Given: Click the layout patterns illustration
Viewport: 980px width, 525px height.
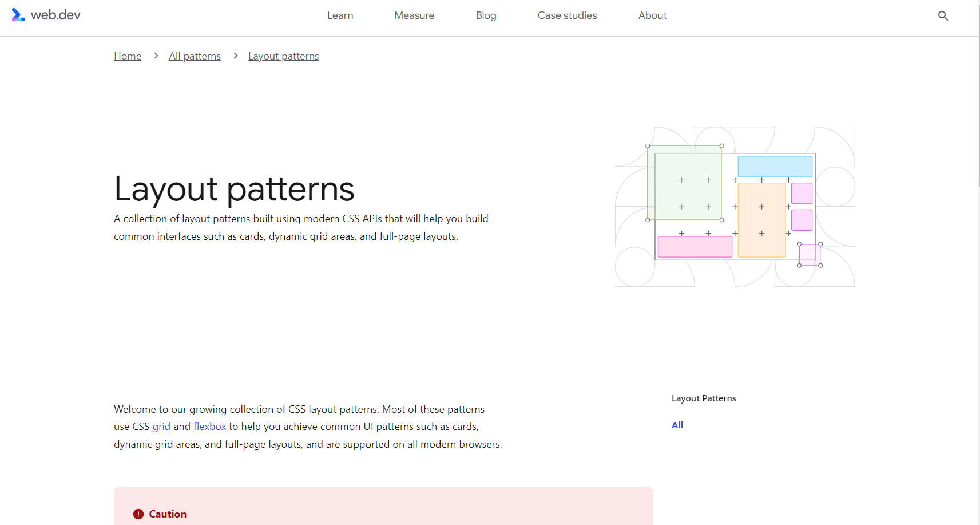Looking at the screenshot, I should 735,207.
